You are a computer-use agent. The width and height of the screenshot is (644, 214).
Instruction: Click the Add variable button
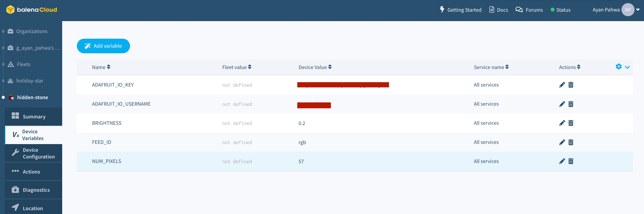point(103,46)
